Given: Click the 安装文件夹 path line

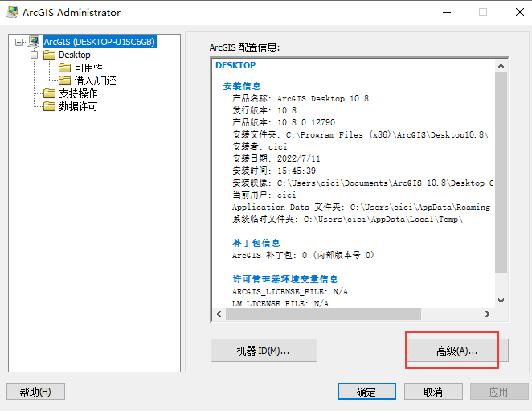Looking at the screenshot, I should point(360,134).
